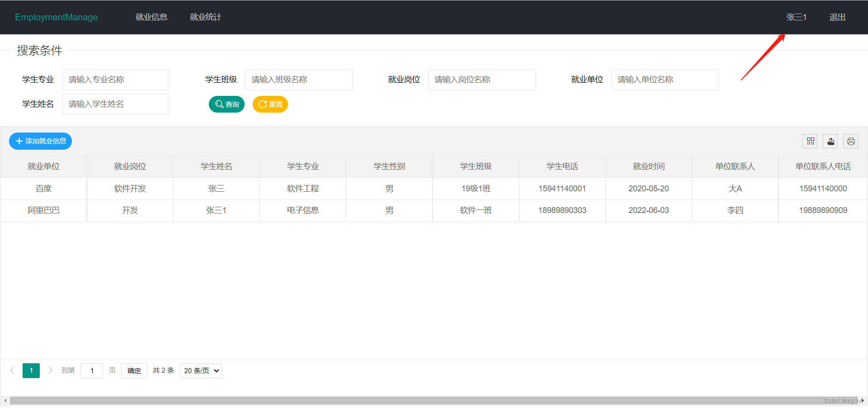Select the 李四 contact cell
The height and width of the screenshot is (408, 868).
pos(735,210)
